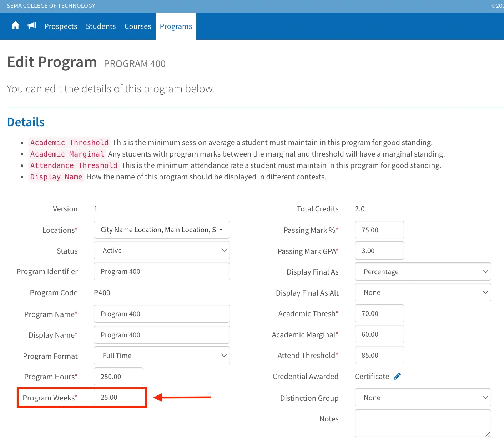Open the Students menu item
Image resolution: width=504 pixels, height=445 pixels.
click(101, 26)
